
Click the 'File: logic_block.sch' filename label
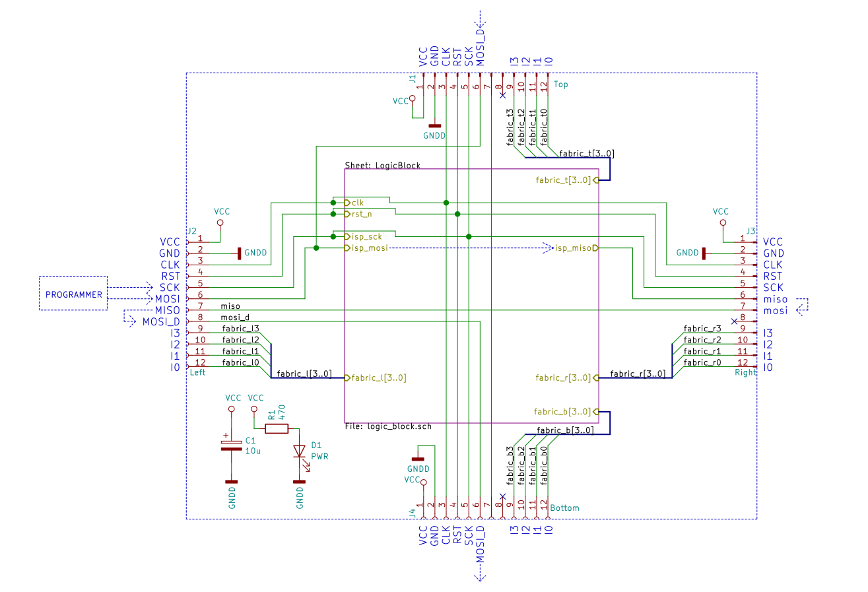pos(387,426)
